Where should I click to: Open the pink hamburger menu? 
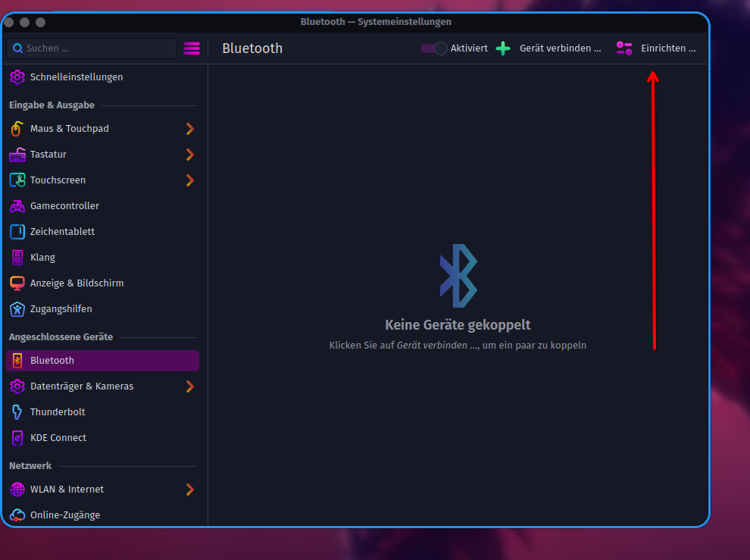point(192,48)
